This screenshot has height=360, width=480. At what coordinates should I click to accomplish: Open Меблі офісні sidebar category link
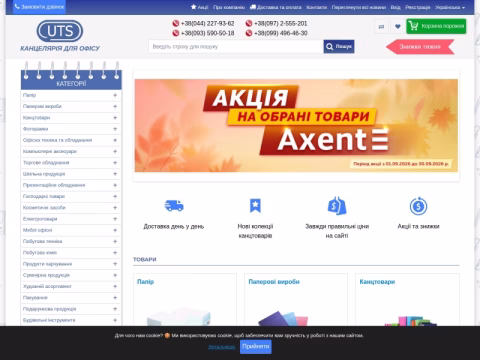[x=37, y=230]
